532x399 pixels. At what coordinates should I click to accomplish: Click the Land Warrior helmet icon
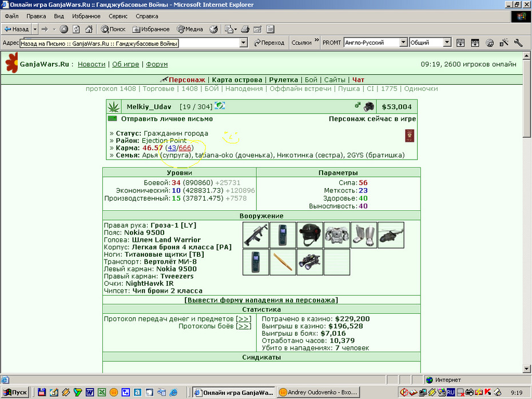click(310, 235)
